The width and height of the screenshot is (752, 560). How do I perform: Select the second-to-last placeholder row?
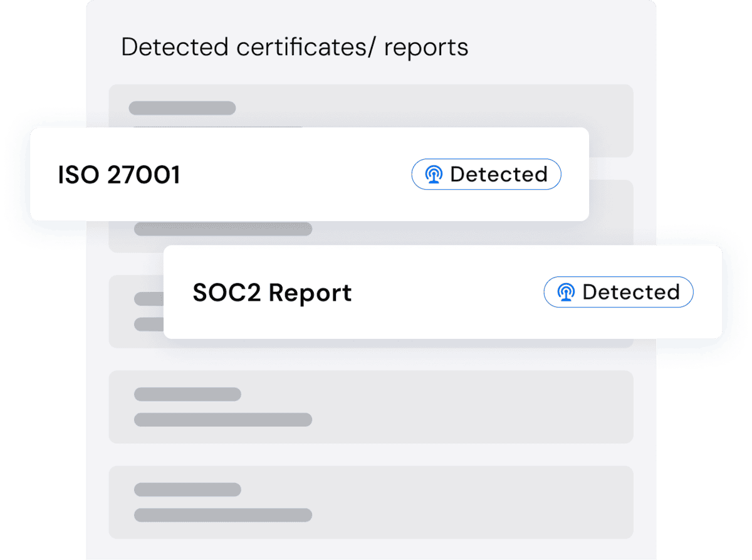[371, 407]
